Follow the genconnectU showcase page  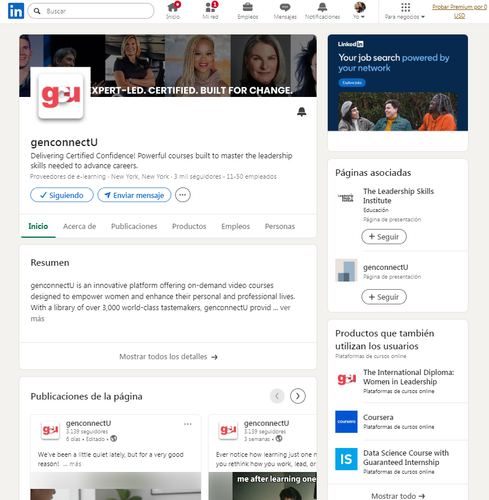point(384,297)
